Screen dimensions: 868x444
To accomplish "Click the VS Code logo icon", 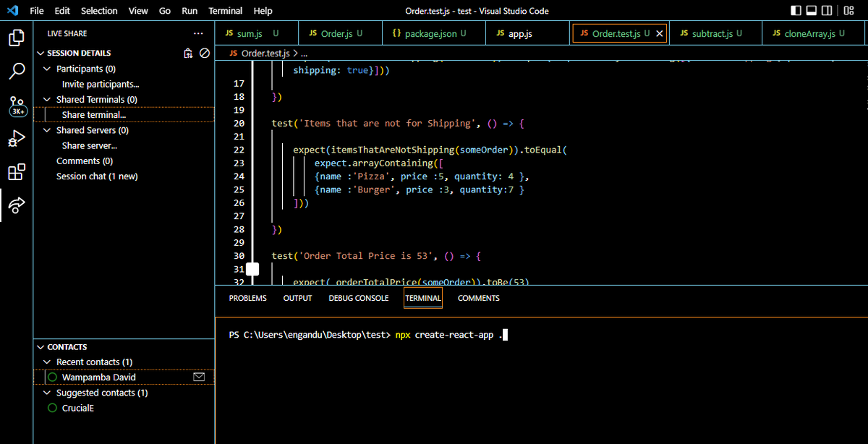I will coord(13,11).
